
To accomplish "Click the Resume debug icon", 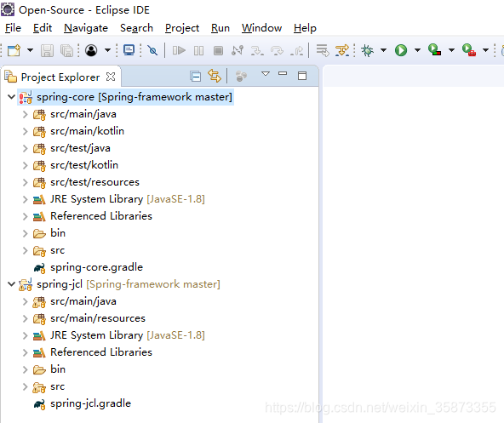I will [179, 50].
